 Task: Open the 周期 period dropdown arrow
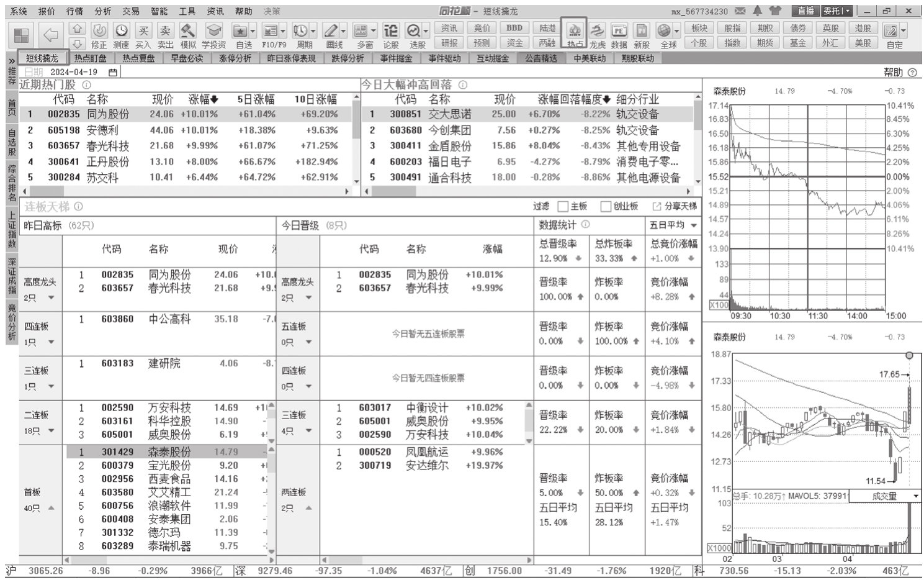313,30
